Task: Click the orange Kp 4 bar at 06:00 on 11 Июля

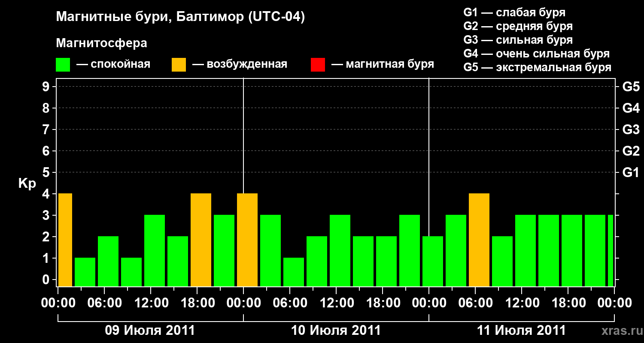Action: pos(479,240)
